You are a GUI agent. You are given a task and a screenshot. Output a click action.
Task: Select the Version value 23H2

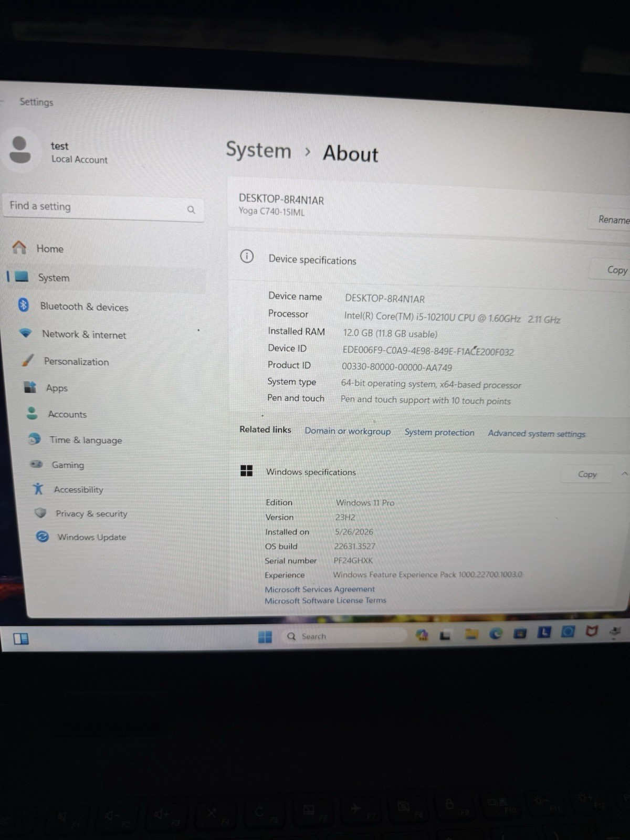point(345,517)
